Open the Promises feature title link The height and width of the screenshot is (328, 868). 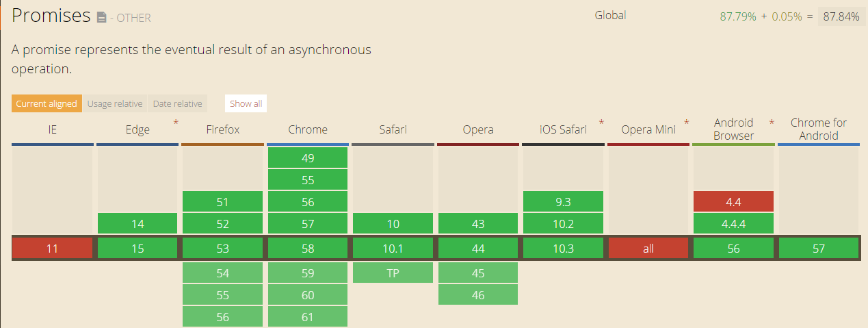(51, 16)
